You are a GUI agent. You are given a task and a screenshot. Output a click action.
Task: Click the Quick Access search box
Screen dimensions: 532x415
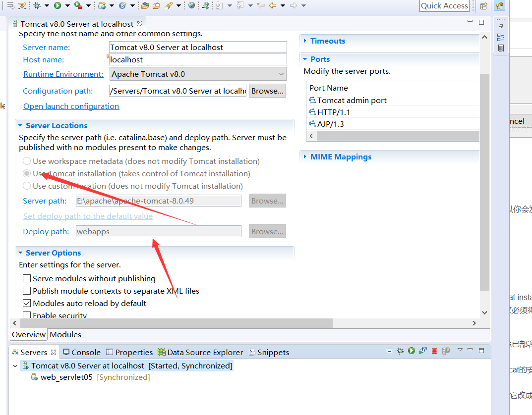[444, 6]
